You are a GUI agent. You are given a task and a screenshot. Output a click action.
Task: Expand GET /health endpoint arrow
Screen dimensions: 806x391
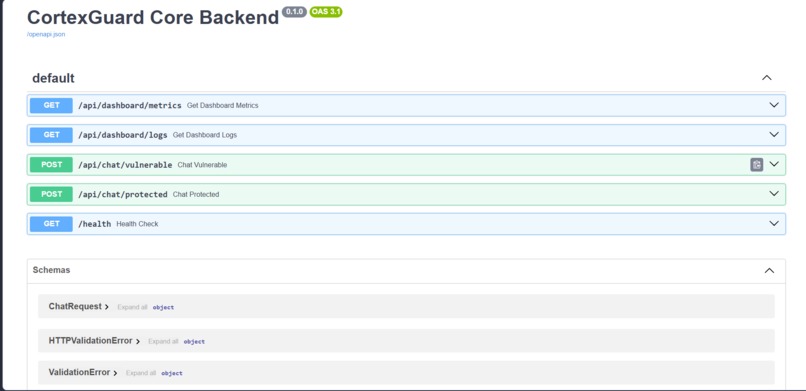tap(774, 224)
